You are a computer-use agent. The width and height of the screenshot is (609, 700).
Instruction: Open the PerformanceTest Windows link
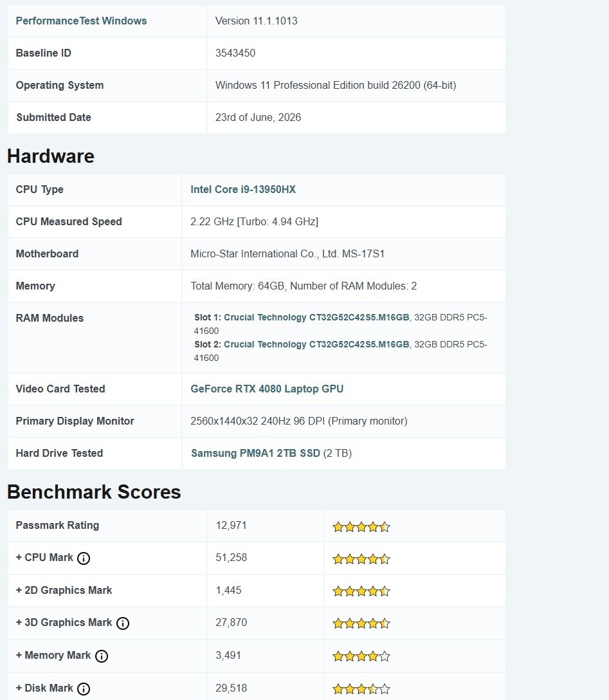[x=81, y=21]
